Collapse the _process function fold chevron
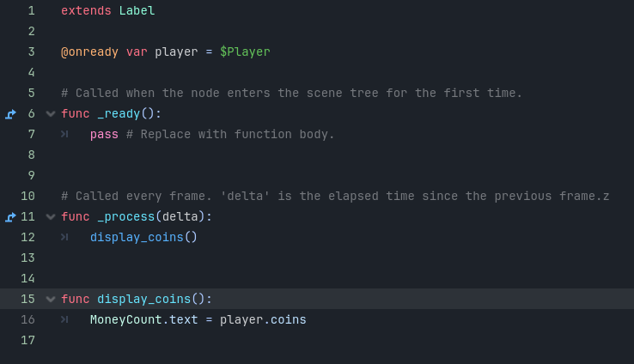 click(51, 217)
